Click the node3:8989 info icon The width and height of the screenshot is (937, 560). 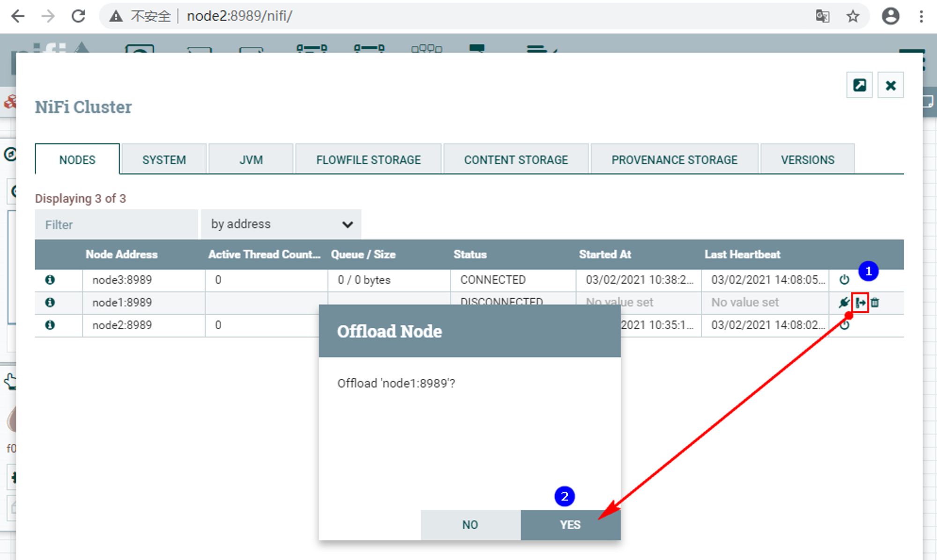click(50, 280)
